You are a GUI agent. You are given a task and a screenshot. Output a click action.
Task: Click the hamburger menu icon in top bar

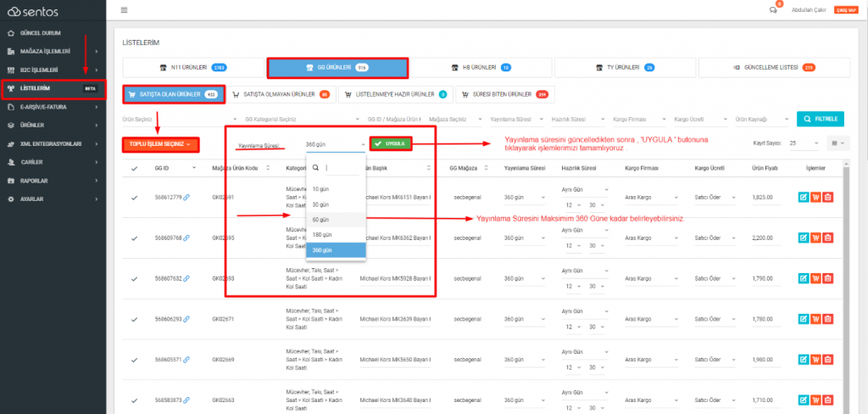coord(125,10)
